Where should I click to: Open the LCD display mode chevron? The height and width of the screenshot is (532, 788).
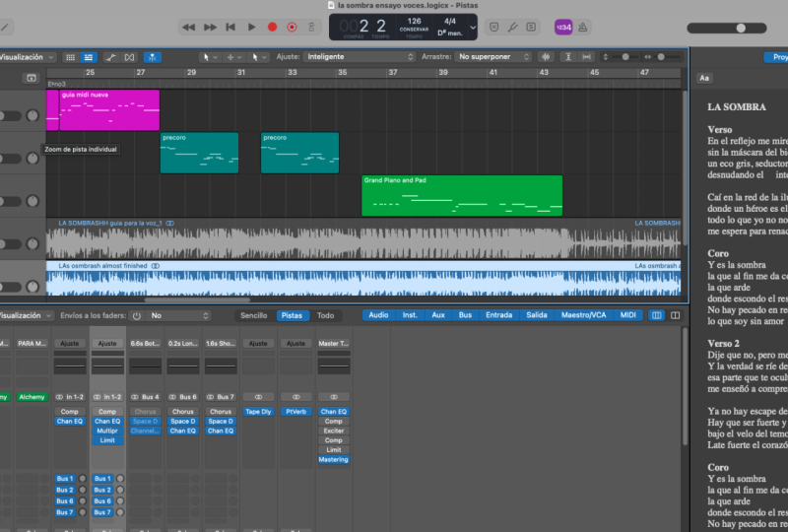473,28
